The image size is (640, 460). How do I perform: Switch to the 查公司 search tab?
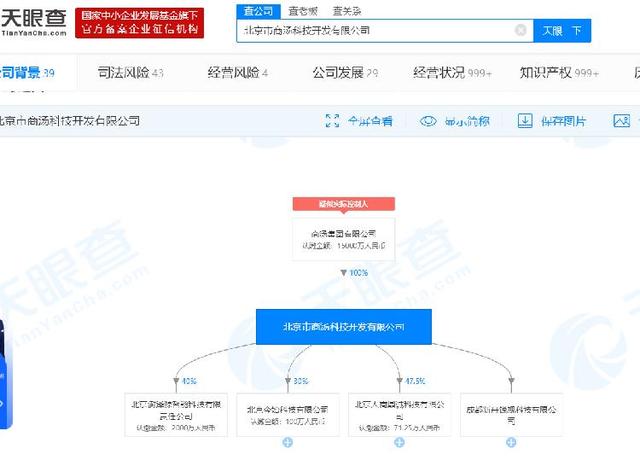(x=258, y=11)
